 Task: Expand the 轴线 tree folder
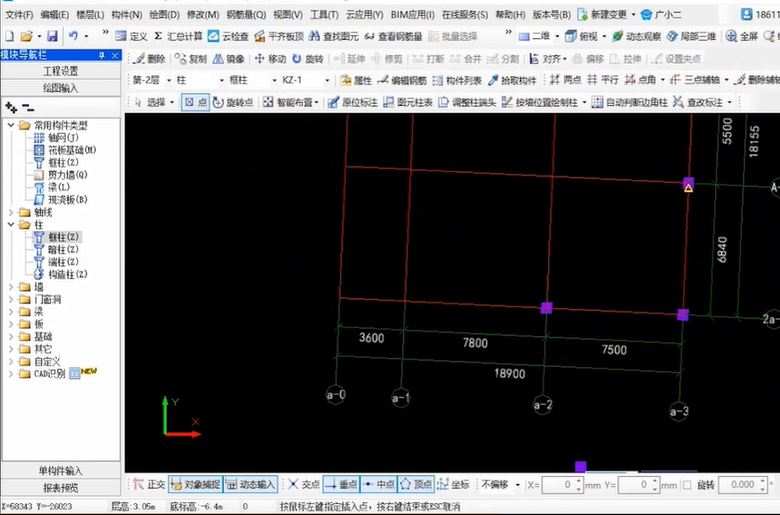click(x=10, y=212)
